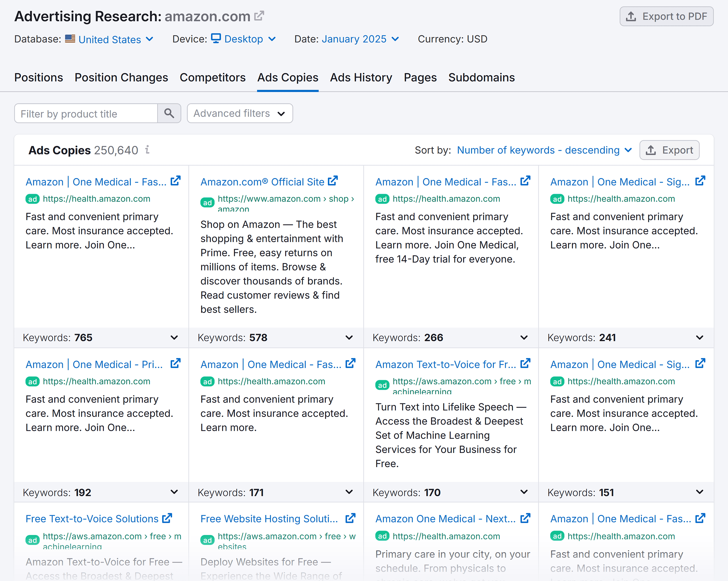The image size is (728, 581).
Task: Expand keyword details showing 578 keywords
Action: 349,337
